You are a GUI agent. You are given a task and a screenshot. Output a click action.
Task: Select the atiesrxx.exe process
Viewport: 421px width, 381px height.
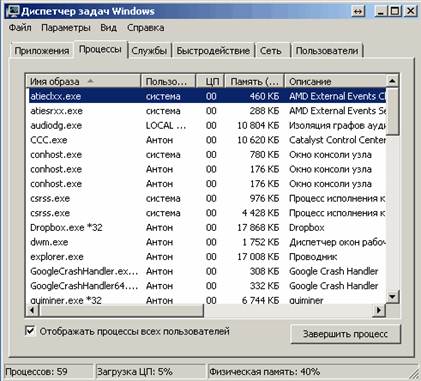[206, 111]
